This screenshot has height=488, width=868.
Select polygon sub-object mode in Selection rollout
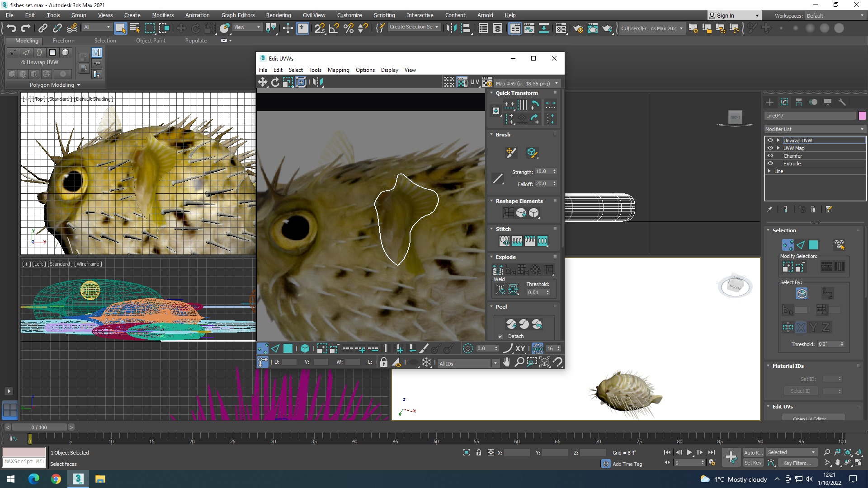[x=813, y=245]
